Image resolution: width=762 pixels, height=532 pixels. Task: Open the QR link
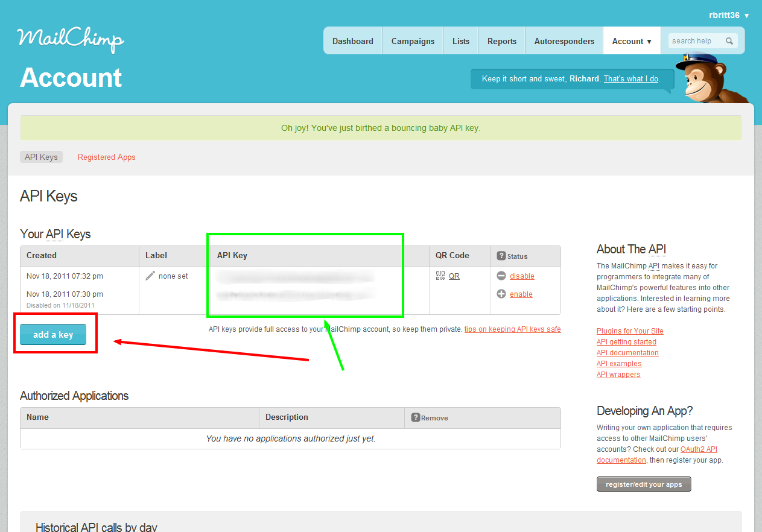(x=454, y=276)
